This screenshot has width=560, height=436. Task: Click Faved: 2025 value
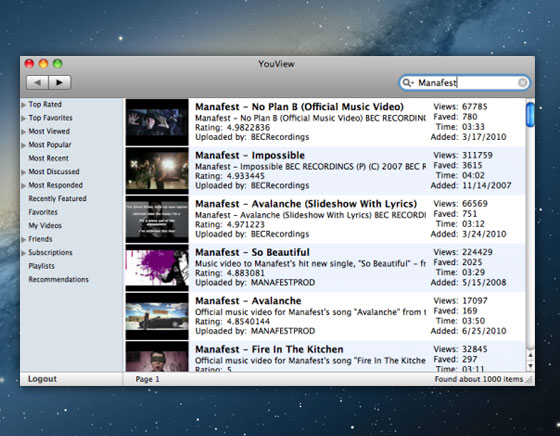pos(472,262)
